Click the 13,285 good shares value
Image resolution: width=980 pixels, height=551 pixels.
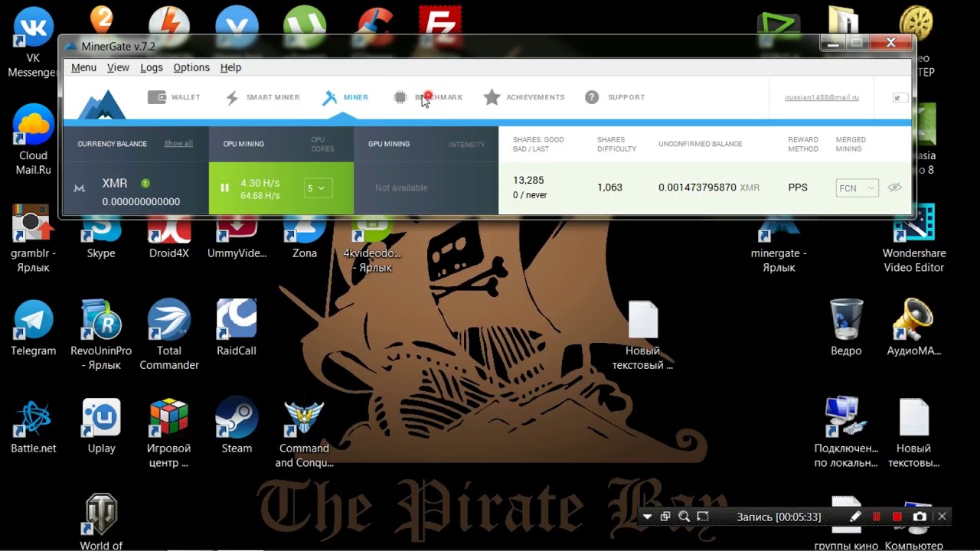pos(528,181)
